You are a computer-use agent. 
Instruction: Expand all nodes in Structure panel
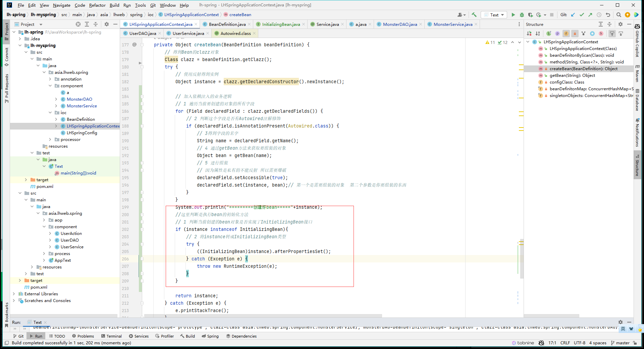601,24
